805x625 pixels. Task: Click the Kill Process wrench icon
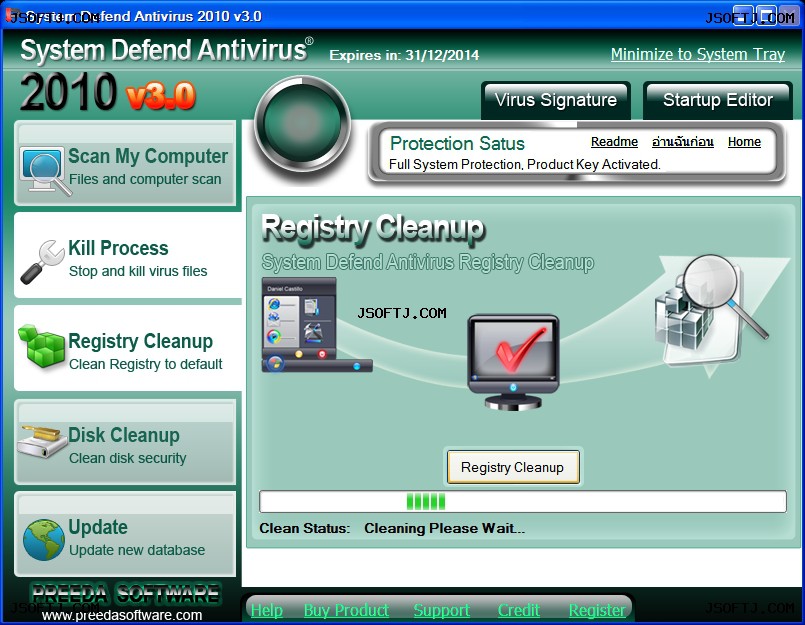click(x=43, y=262)
